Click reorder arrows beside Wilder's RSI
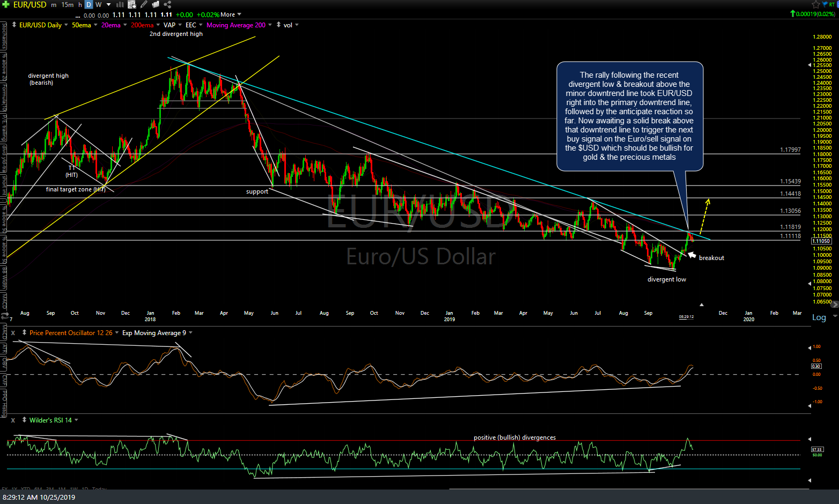The width and height of the screenshot is (839, 504). tap(24, 420)
